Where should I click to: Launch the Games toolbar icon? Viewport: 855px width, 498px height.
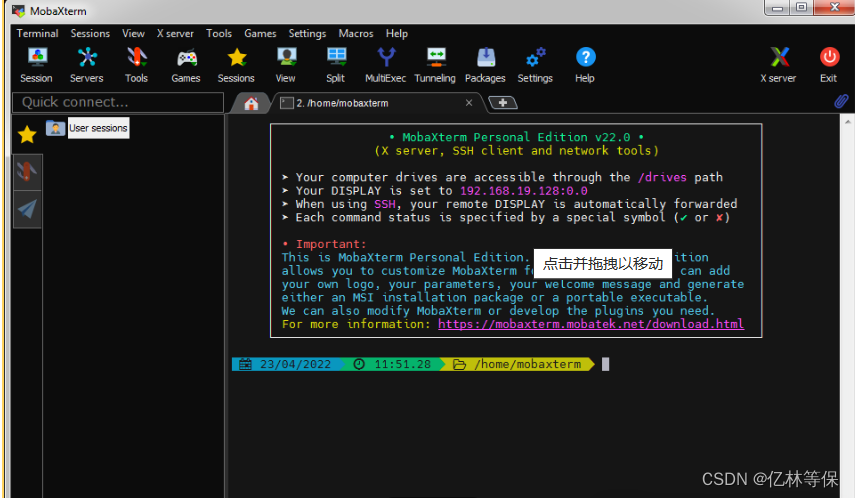186,65
